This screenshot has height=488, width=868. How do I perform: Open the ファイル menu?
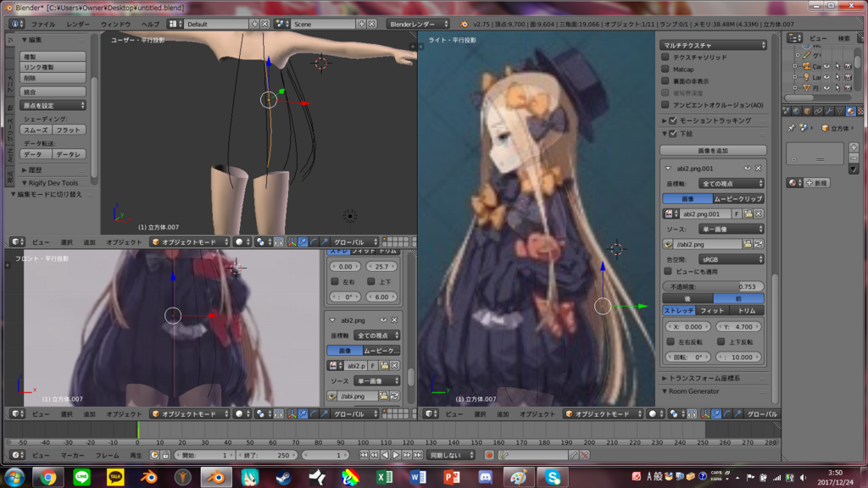point(42,25)
